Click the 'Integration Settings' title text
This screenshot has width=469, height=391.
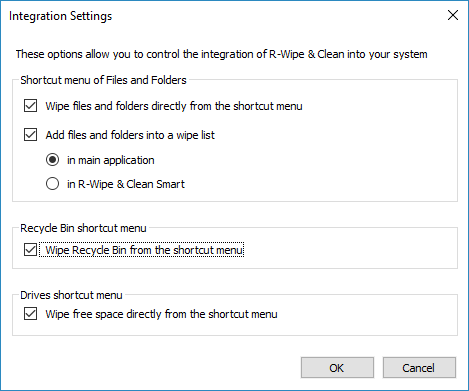[60, 16]
